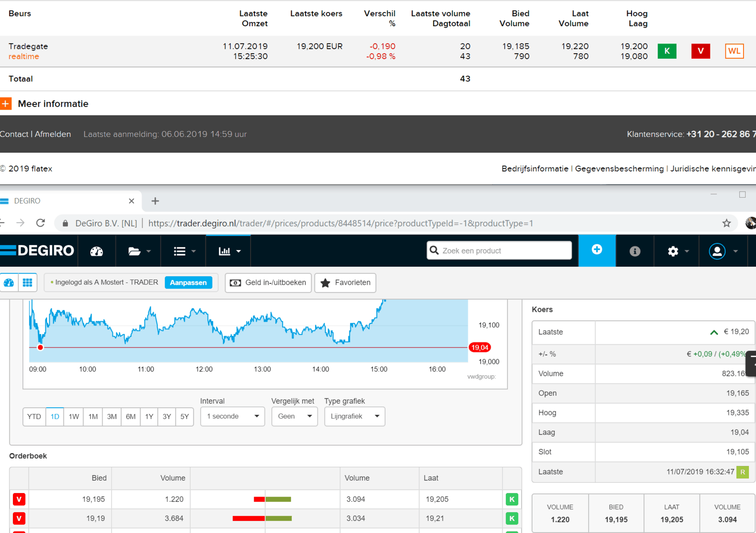Click the LAAT 19,205 quote box
The width and height of the screenshot is (756, 533).
[672, 513]
